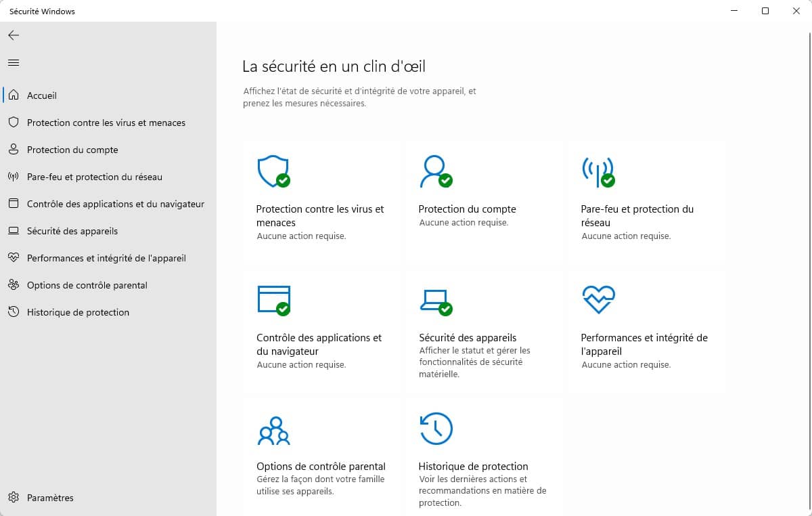Screen dimensions: 812x516
Task: Open the Sécurité des appareils card title
Action: pyautogui.click(x=468, y=338)
